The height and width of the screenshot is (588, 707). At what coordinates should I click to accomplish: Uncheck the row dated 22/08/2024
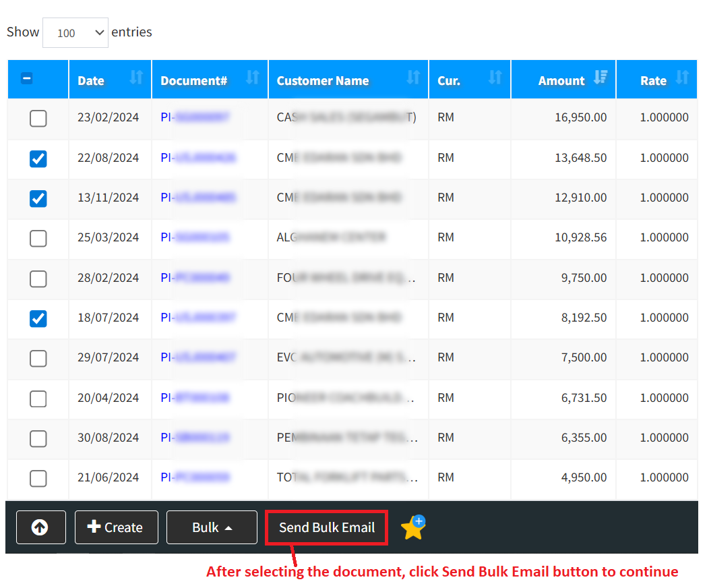(38, 158)
